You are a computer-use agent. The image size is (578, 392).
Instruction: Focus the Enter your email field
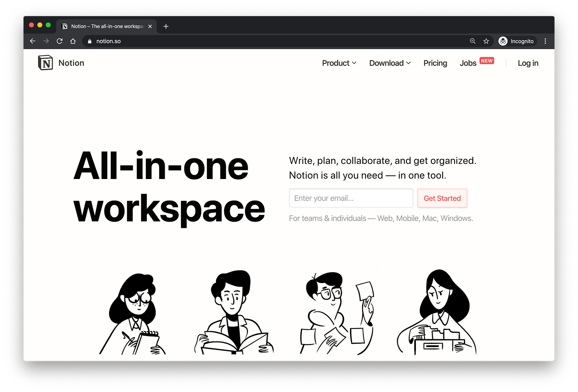point(351,198)
